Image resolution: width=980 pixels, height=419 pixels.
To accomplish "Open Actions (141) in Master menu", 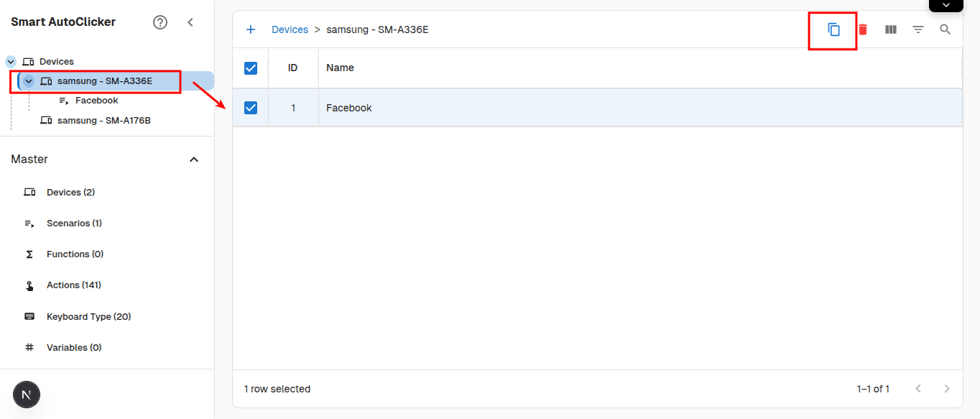I will [73, 285].
